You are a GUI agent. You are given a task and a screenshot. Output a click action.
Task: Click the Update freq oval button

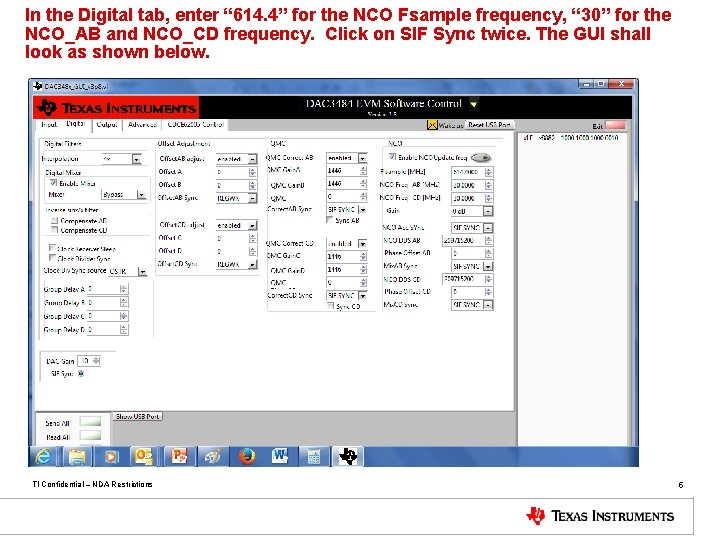pyautogui.click(x=481, y=158)
